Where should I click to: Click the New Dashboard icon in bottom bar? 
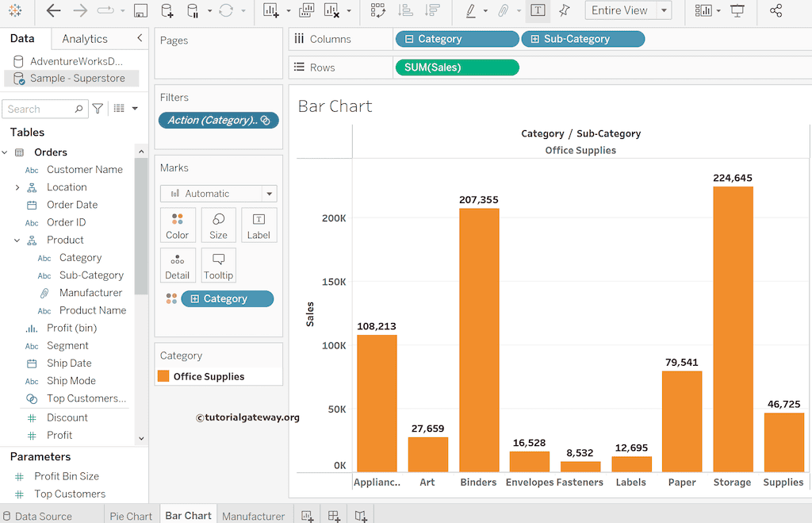click(x=334, y=516)
